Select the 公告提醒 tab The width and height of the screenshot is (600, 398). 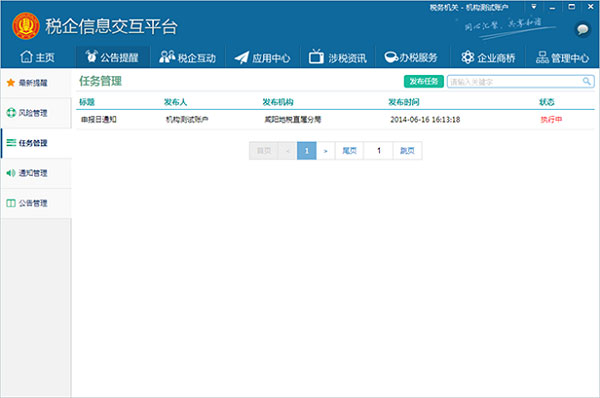pyautogui.click(x=112, y=57)
